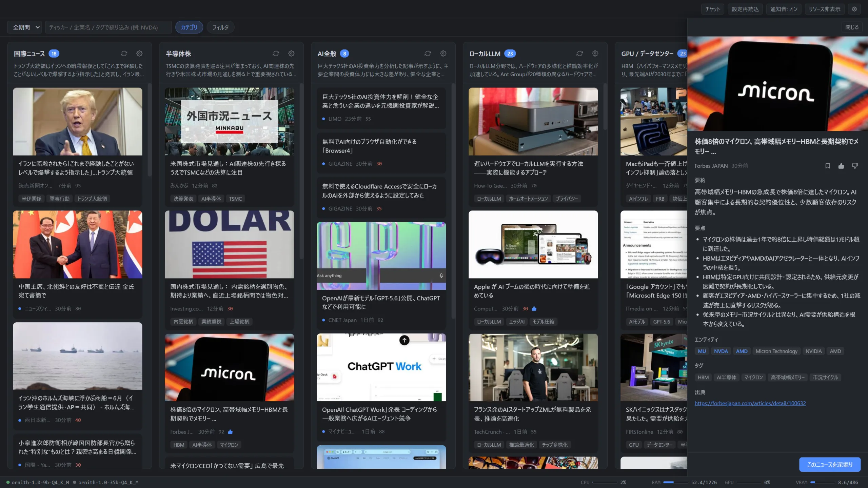Open the Trump Iran news thumbnail
Screen dimensions: 868x488
coord(78,122)
